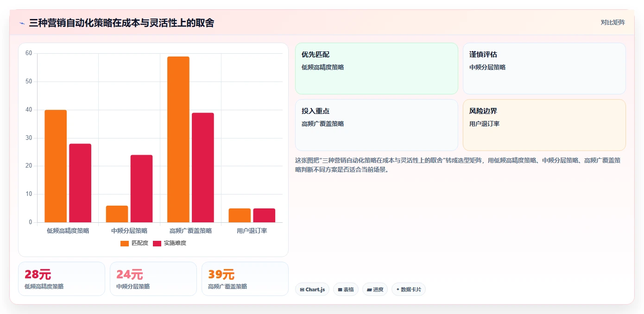Open the 风险边界 card
This screenshot has width=644, height=314.
pos(544,125)
